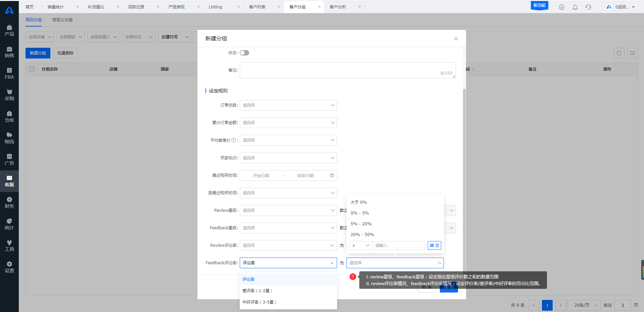Expand the Review星级 dropdown
Screen dimensions: 644x312
tap(288, 210)
